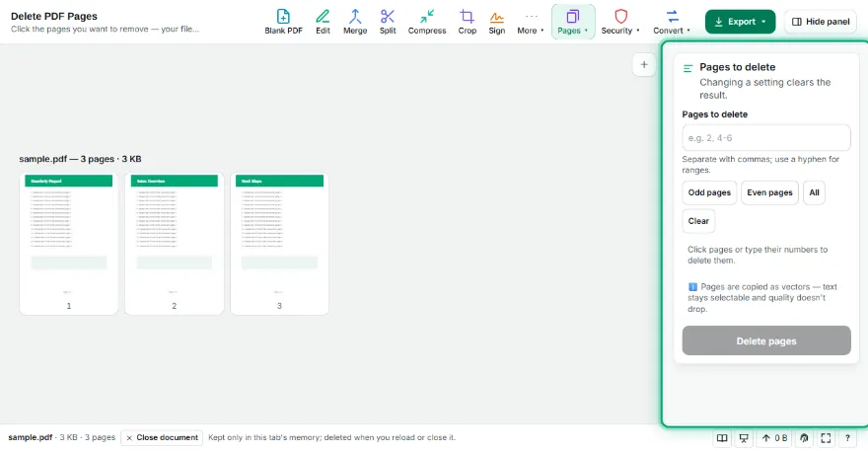Open the book reading view icon
This screenshot has width=868, height=451.
tap(722, 438)
